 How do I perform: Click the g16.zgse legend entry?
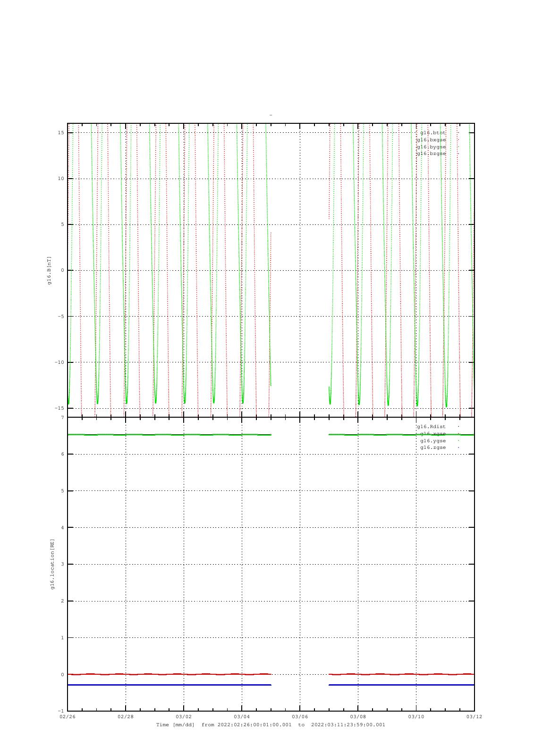(x=433, y=447)
